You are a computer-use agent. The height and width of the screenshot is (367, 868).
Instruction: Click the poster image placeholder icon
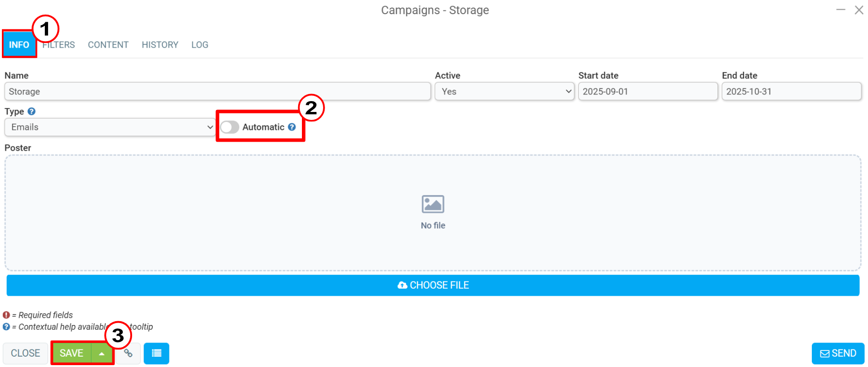click(433, 204)
